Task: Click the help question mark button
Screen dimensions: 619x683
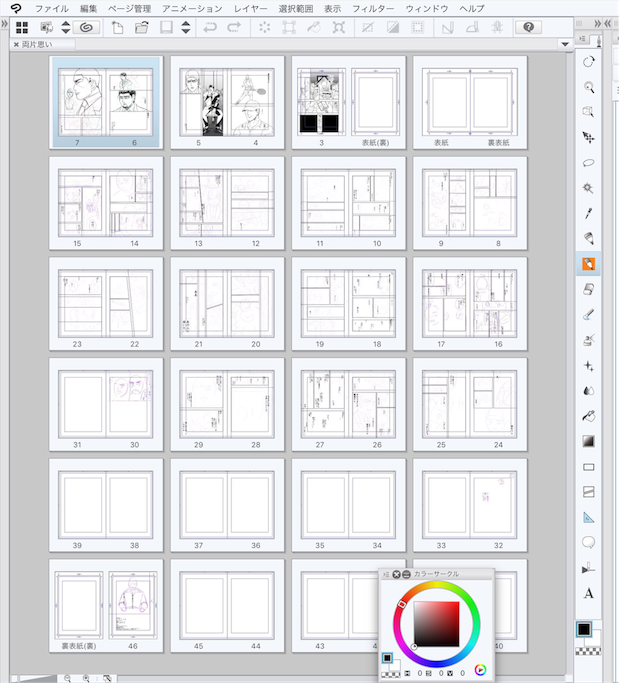Action: click(528, 27)
